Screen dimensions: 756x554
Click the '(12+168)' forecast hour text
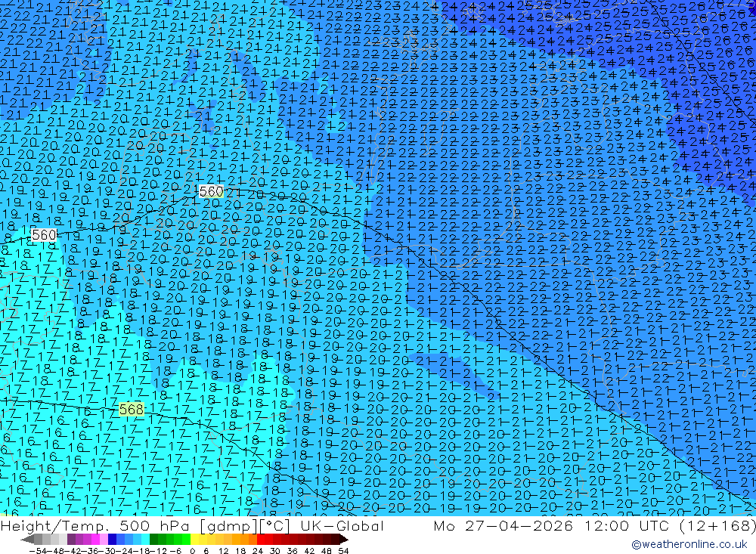pos(717,526)
